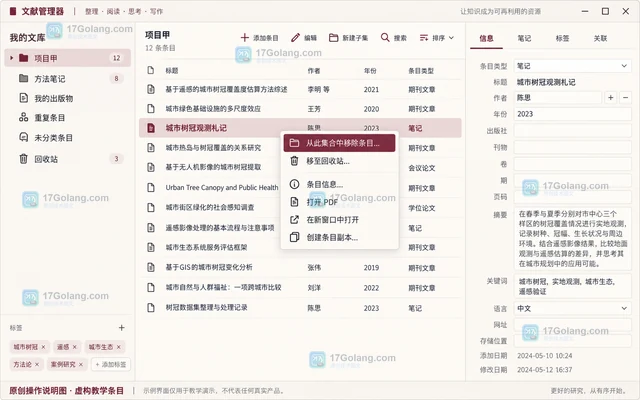
Task: Click the 摘要 text area
Action: [x=572, y=239]
